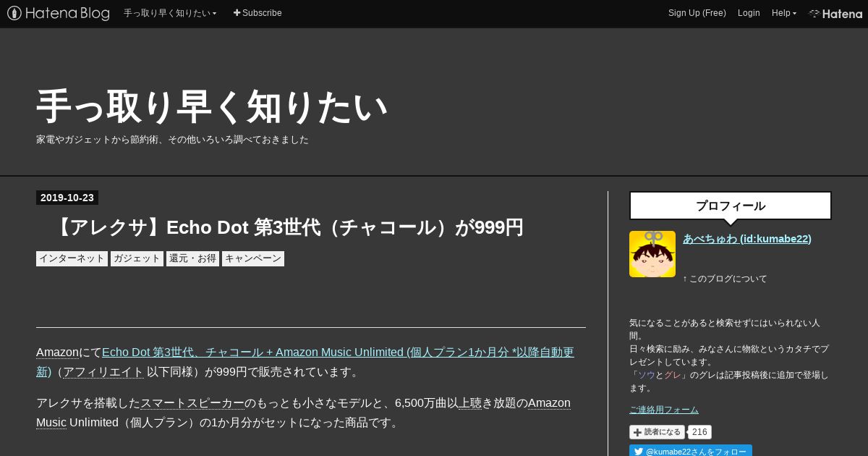The width and height of the screenshot is (868, 456).
Task: Open the スマートスピーカー keyword link
Action: (192, 403)
